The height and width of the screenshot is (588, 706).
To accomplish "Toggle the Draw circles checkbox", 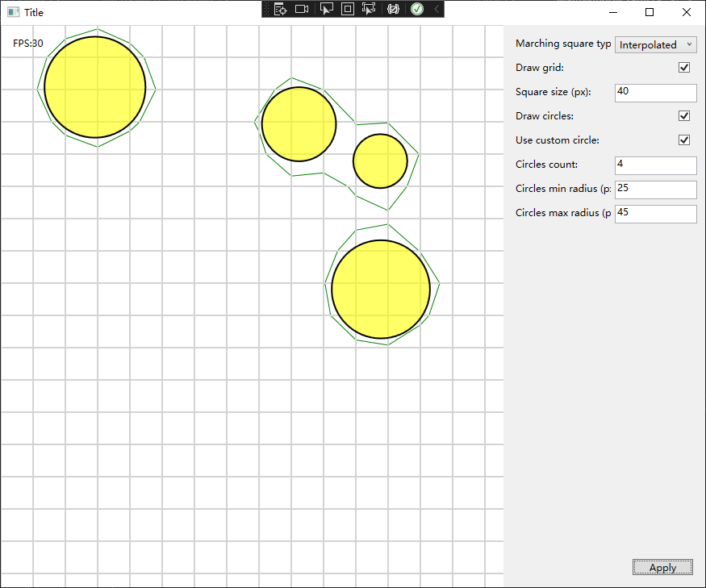I will click(x=684, y=116).
